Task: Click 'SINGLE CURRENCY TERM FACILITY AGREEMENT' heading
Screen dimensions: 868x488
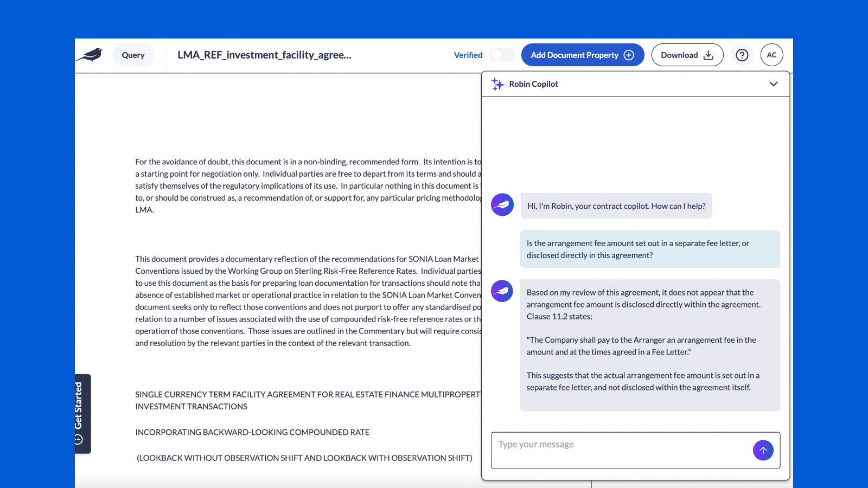Action: click(x=308, y=400)
